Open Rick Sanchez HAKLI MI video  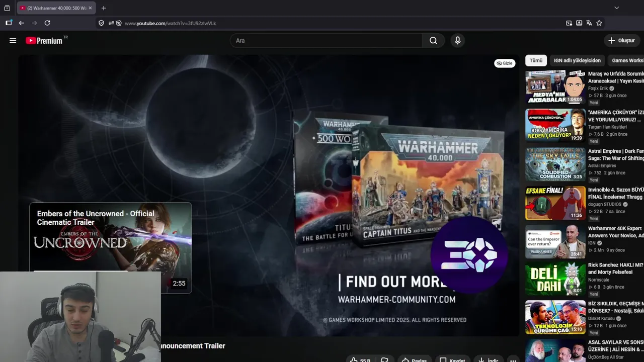616,268
